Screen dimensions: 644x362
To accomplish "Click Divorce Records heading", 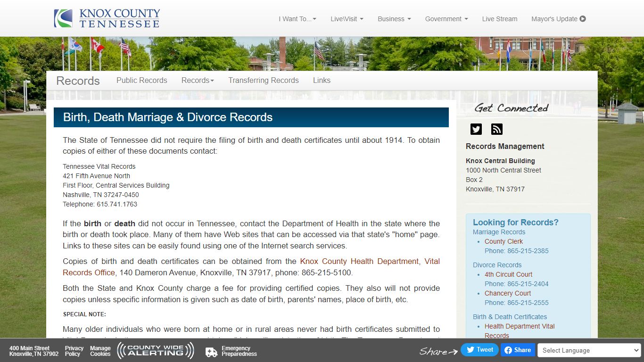I will pos(497,265).
